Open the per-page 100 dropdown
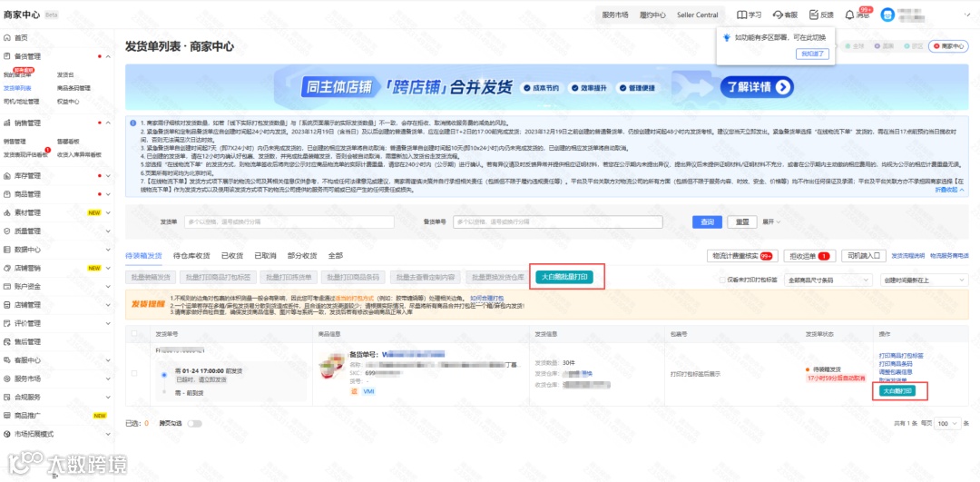This screenshot has width=980, height=482. (x=947, y=423)
